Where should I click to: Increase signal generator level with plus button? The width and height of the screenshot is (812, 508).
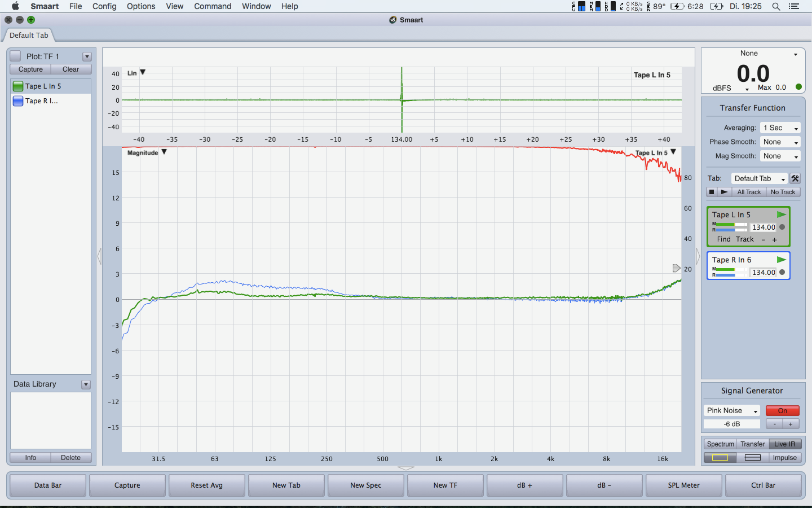click(x=791, y=424)
